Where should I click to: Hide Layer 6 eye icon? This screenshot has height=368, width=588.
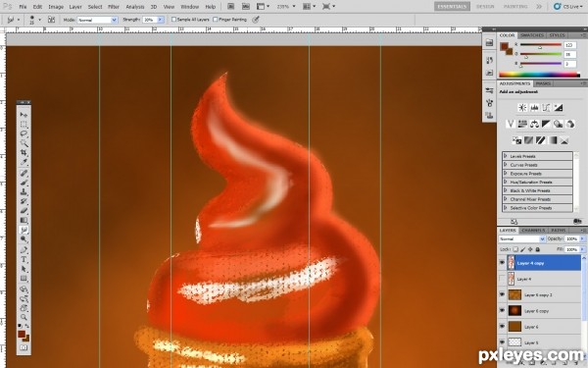coord(502,327)
